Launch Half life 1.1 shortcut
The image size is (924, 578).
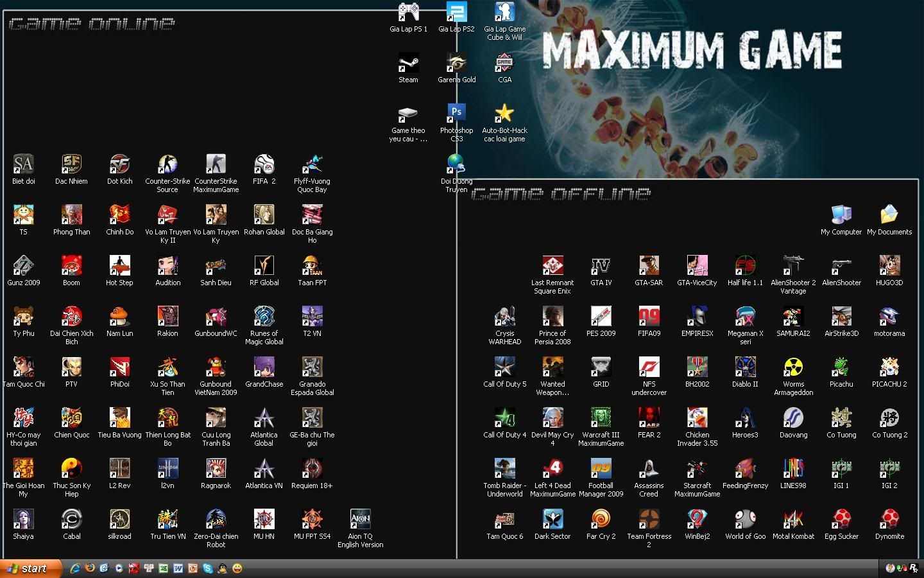coord(745,266)
